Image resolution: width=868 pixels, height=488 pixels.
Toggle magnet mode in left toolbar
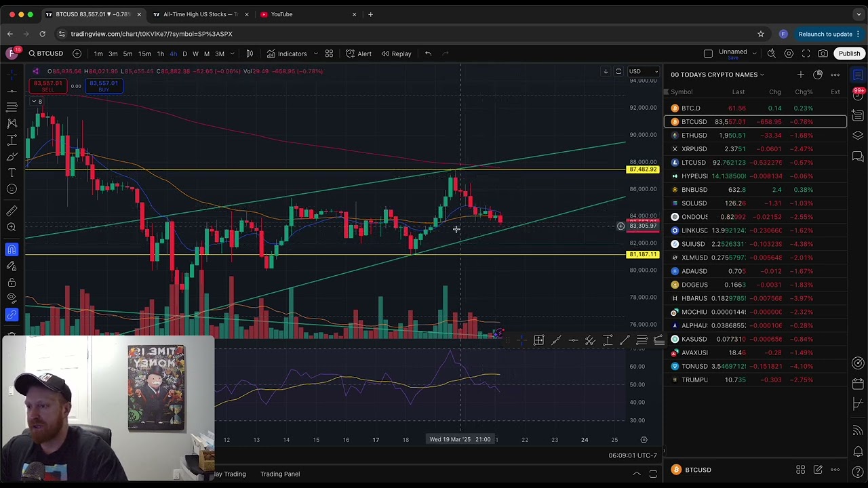(12, 249)
